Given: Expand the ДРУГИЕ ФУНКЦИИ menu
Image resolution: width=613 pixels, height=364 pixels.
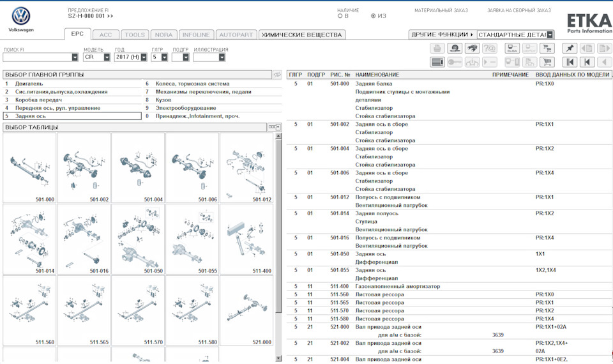Looking at the screenshot, I should point(442,34).
